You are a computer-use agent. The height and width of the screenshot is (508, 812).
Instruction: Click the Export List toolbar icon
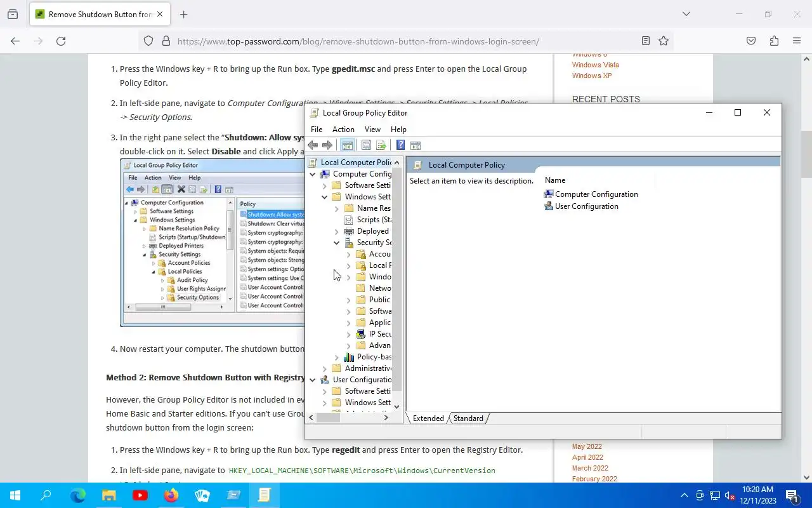click(381, 145)
